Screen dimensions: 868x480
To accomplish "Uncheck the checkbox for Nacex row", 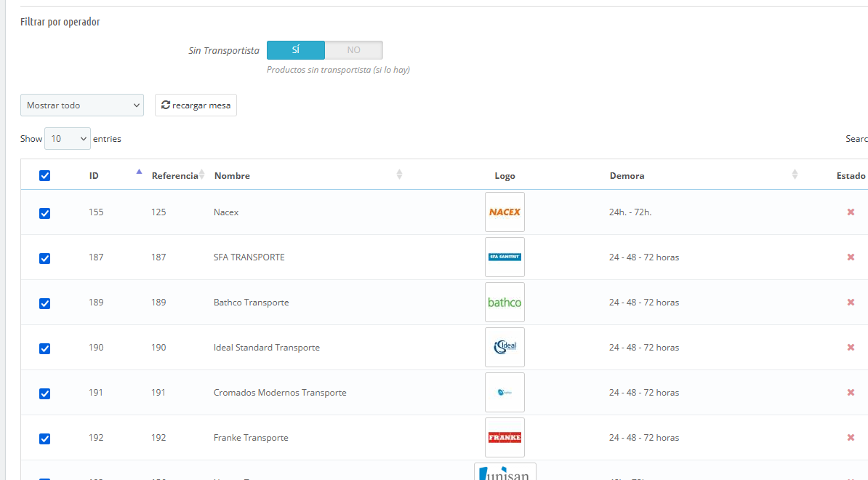I will [x=44, y=213].
